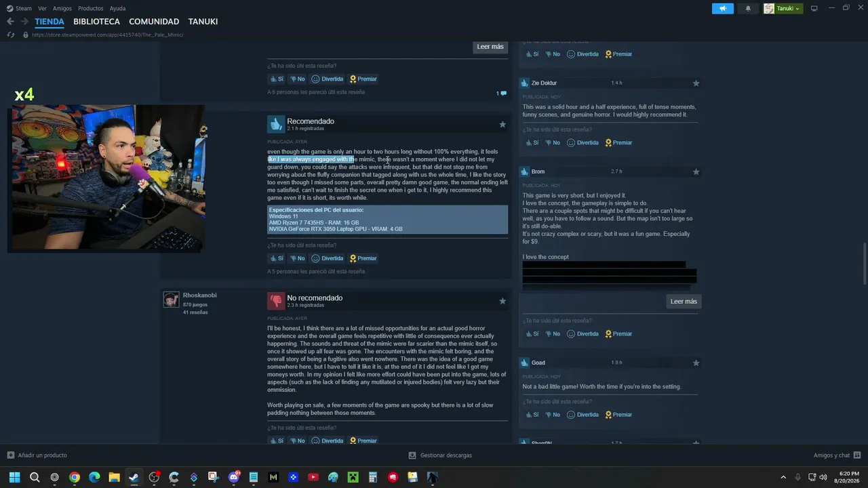Open File Explorer from the taskbar

(x=114, y=477)
